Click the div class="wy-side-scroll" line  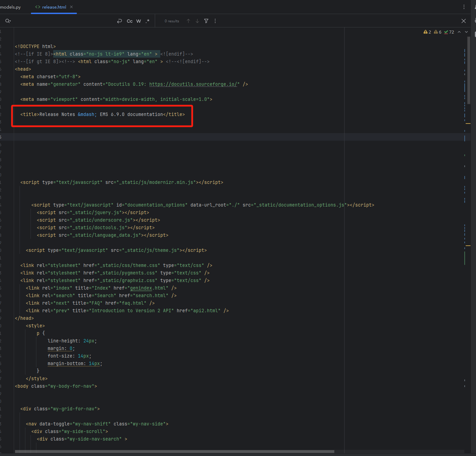tap(70, 431)
